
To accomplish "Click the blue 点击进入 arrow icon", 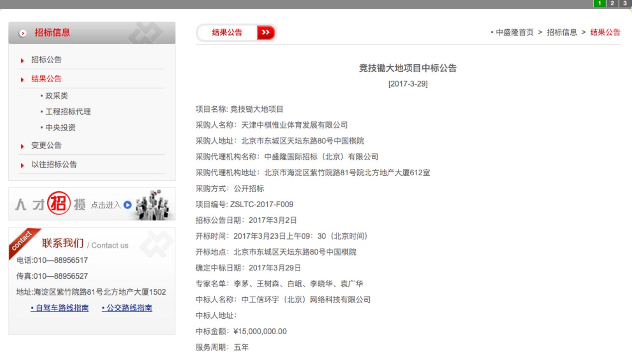I will coord(128,205).
